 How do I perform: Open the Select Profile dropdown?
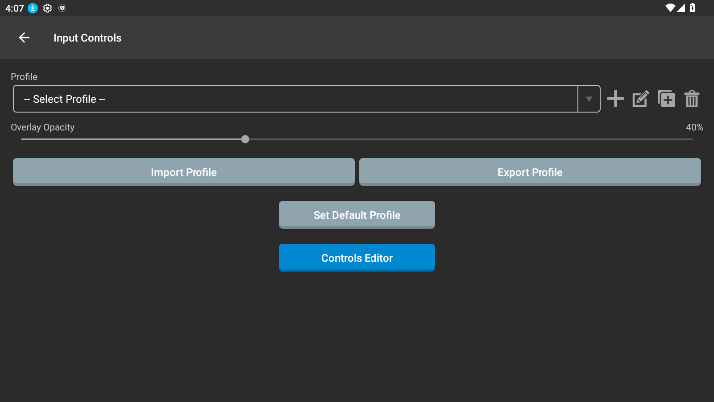point(295,99)
